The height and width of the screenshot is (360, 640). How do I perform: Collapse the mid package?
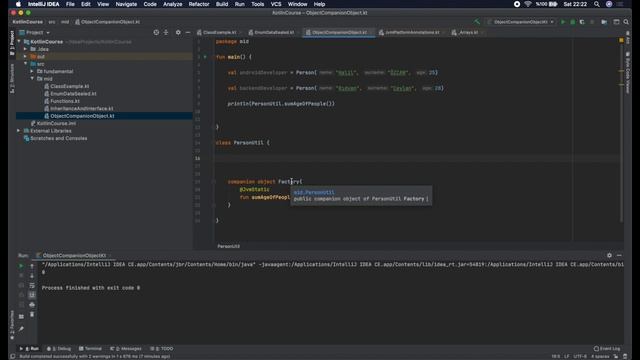[x=32, y=79]
